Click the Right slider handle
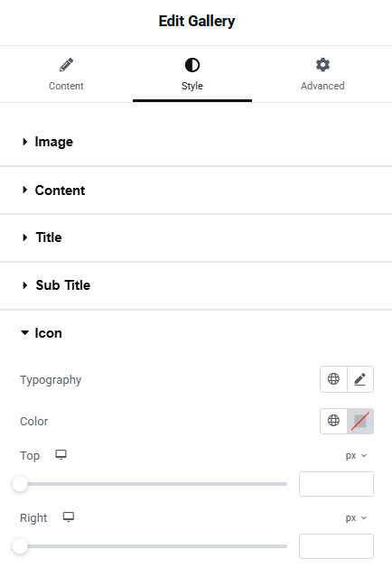Viewport: 392px width, 577px height. [20, 546]
